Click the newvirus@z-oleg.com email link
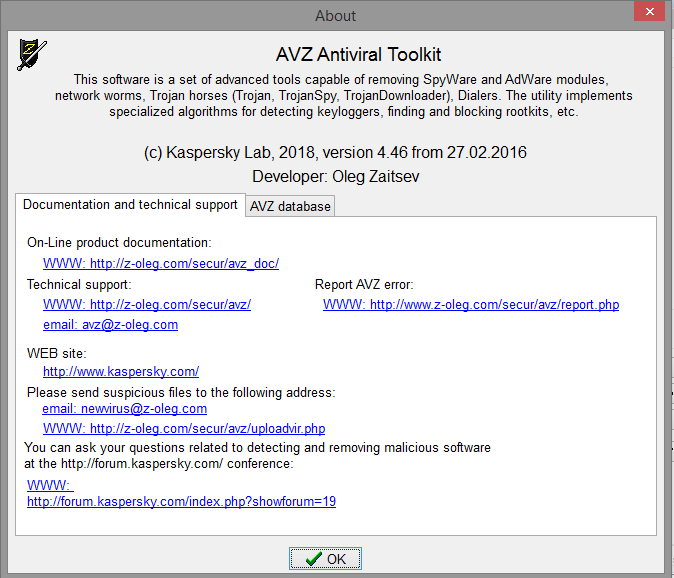674x578 pixels. pyautogui.click(x=124, y=409)
